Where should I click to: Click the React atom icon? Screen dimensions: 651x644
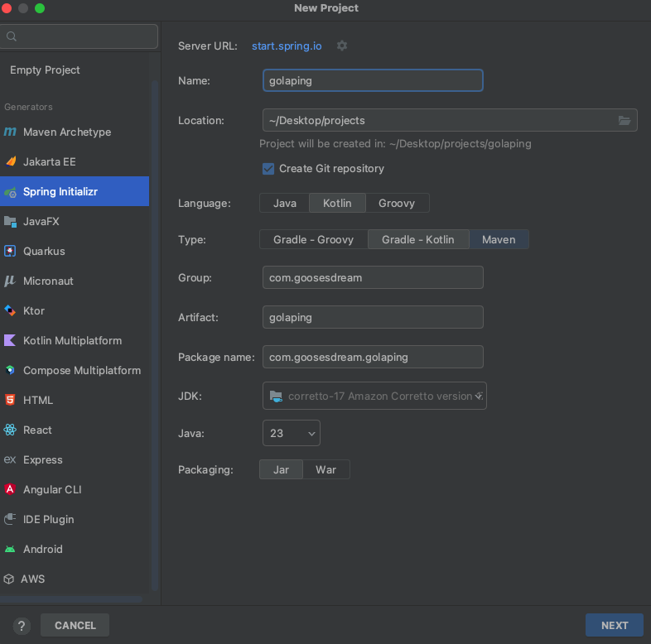click(x=10, y=430)
